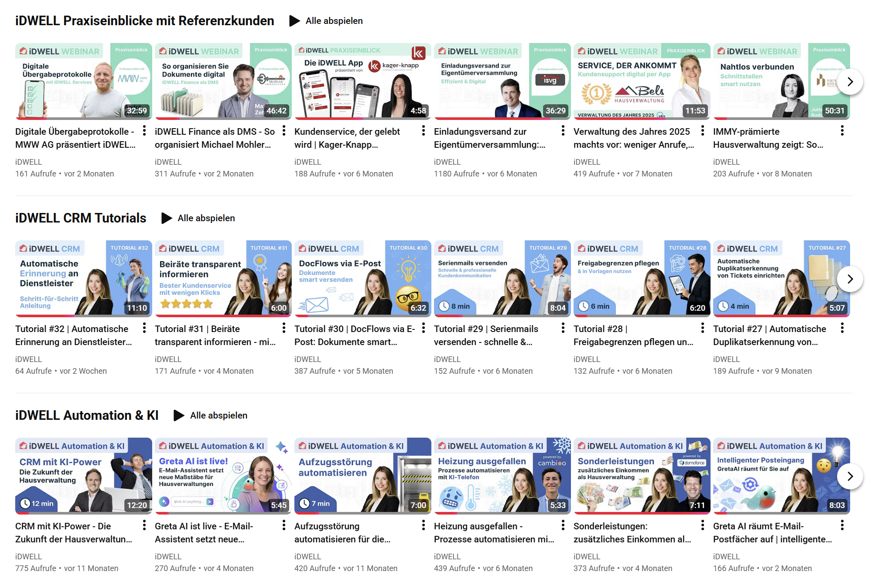Open iDWELL CRM Tutorials playlist heading
Screen dimensions: 871x588
pos(81,218)
